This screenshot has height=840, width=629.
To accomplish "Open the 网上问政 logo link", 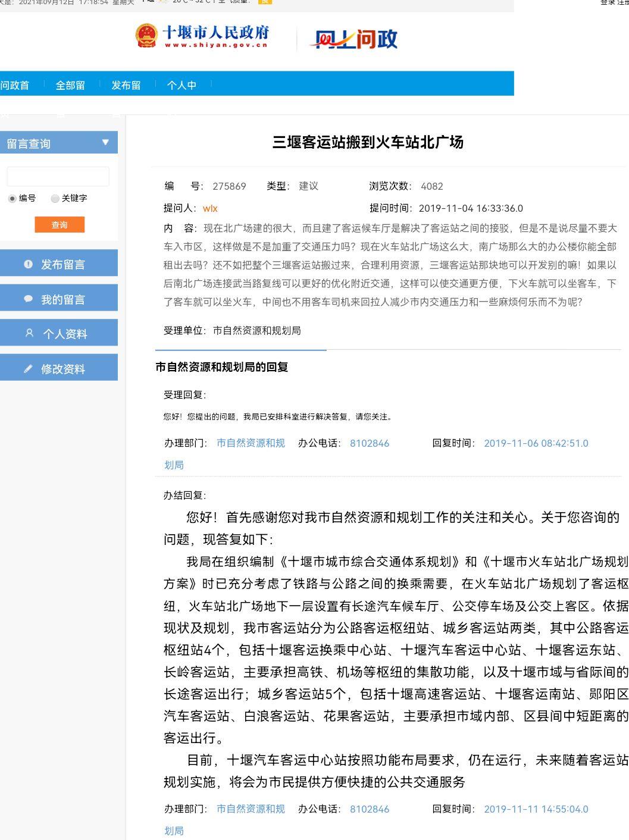I will [353, 39].
